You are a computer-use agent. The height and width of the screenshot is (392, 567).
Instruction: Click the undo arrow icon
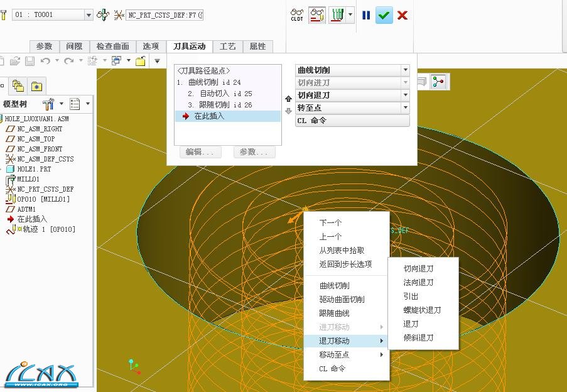click(46, 61)
